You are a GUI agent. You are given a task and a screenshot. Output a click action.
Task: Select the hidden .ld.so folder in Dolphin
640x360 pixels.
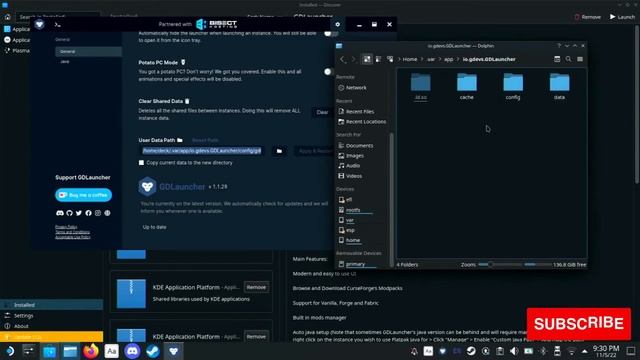pyautogui.click(x=420, y=86)
